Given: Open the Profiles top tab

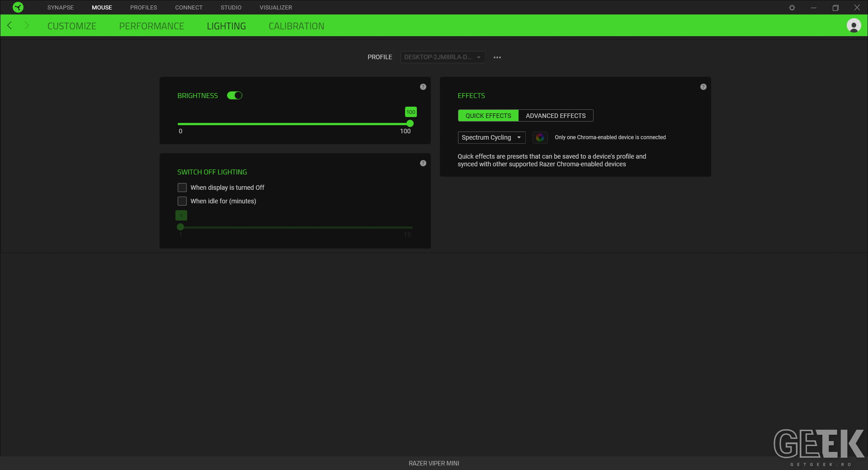Looking at the screenshot, I should click(144, 8).
